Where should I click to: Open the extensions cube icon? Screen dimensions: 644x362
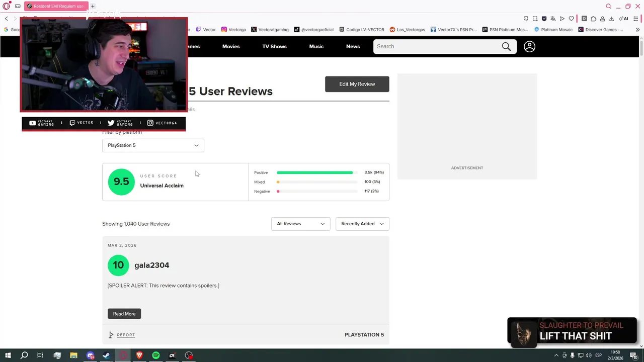[x=593, y=19]
